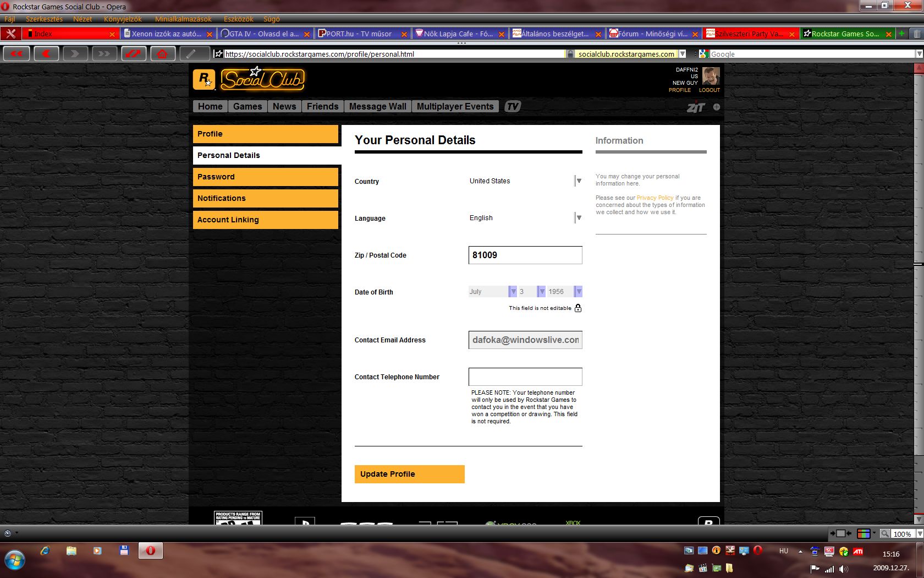Open the Könyvjelzők menu

point(123,19)
